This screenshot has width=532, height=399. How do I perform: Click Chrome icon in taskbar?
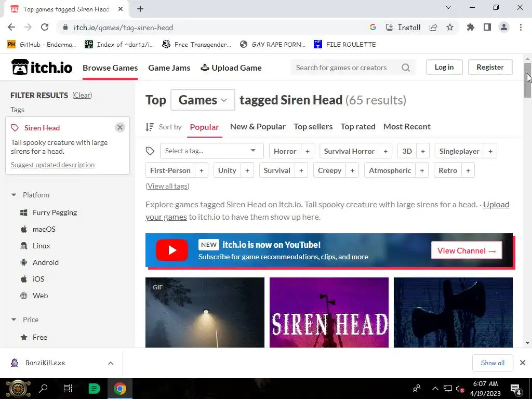(x=120, y=389)
